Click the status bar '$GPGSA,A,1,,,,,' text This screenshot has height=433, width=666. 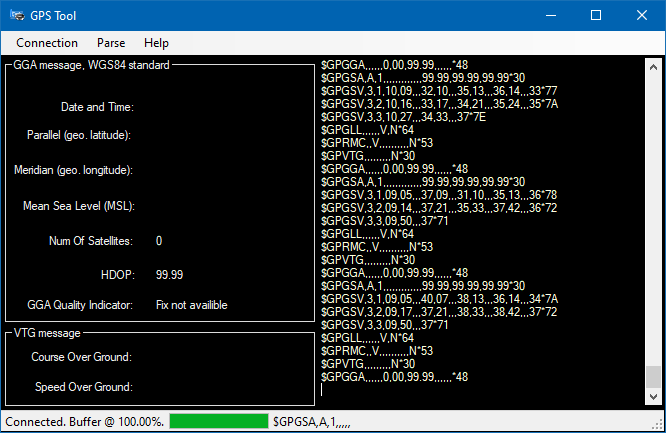coord(311,422)
